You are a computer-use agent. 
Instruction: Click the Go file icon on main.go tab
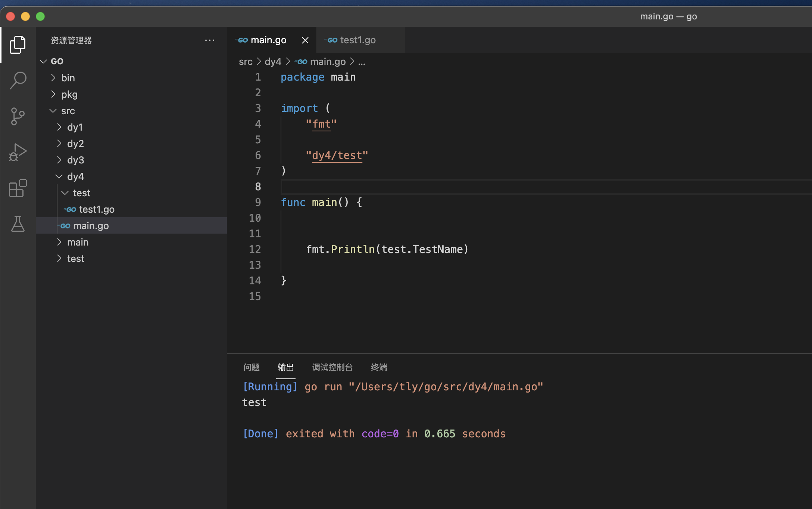(x=241, y=40)
